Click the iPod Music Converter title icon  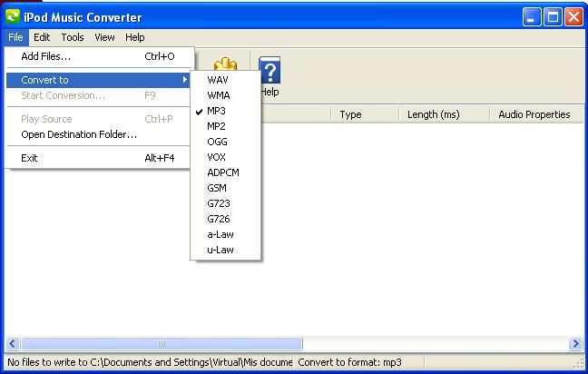13,17
